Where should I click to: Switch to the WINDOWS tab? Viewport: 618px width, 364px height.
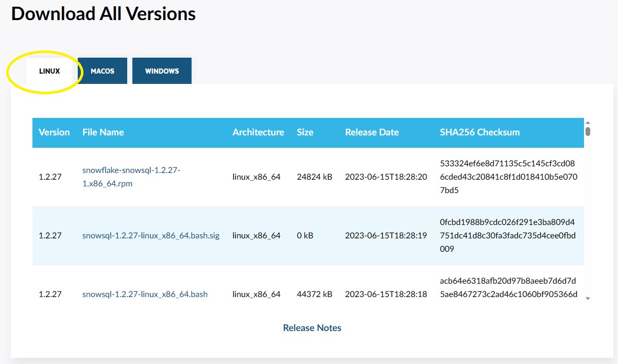[x=162, y=71]
